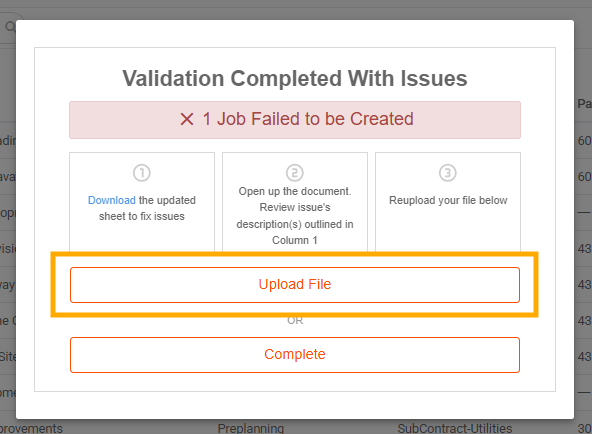This screenshot has height=434, width=592.
Task: Click the Upload File button
Action: [x=294, y=285]
